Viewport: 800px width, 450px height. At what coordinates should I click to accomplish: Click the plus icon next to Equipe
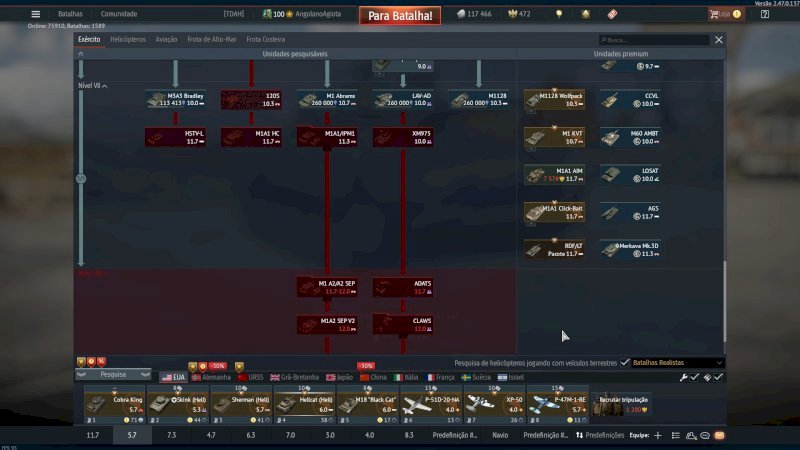660,436
